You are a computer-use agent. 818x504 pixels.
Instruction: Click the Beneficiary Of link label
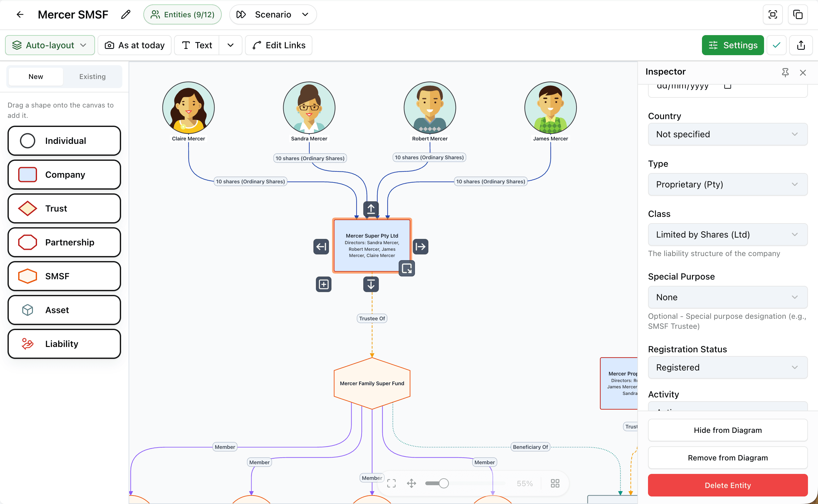(x=530, y=447)
